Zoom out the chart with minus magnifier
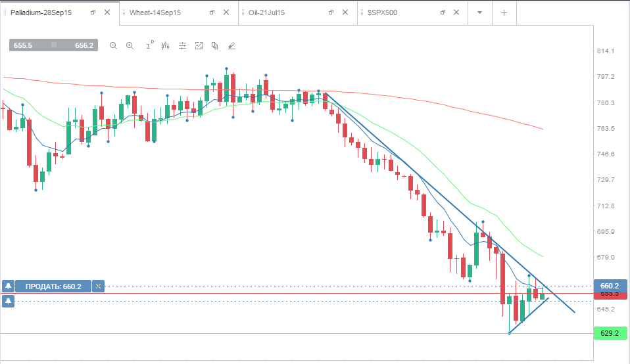 (x=113, y=46)
